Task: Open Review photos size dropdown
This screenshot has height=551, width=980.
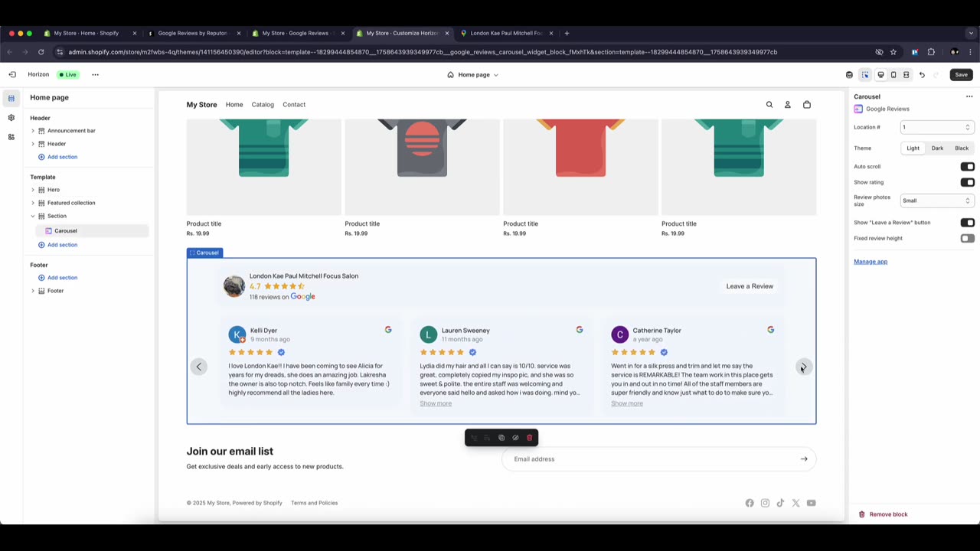Action: pos(936,201)
